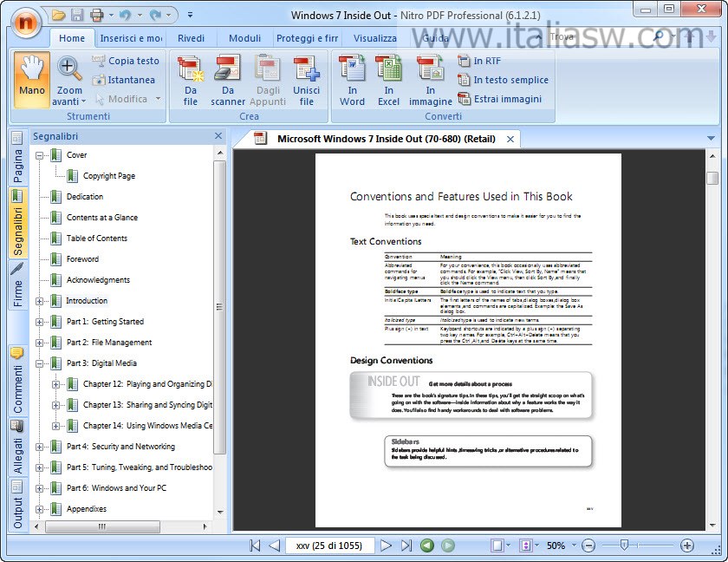The image size is (728, 562).
Task: Click the green next view button
Action: click(447, 546)
